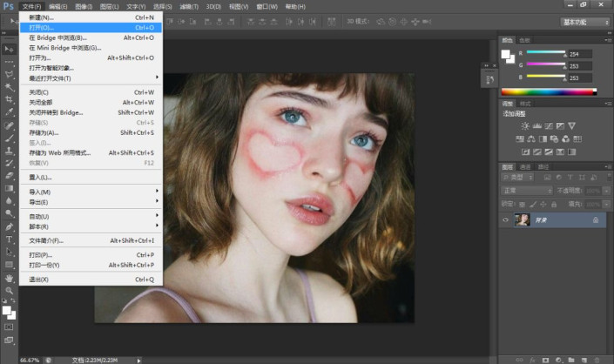The height and width of the screenshot is (364, 614).
Task: Select the Magic Wand tool
Action: point(9,87)
